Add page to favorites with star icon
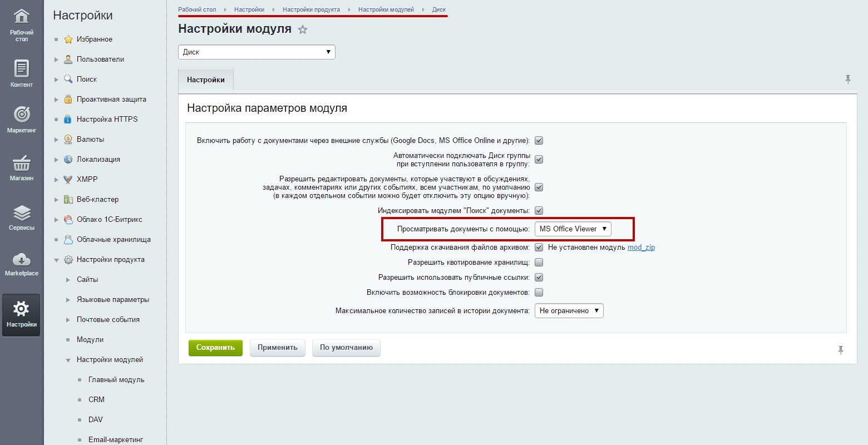 303,30
